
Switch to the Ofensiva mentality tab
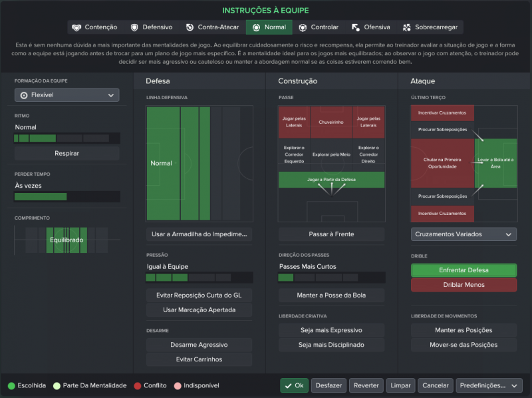376,27
